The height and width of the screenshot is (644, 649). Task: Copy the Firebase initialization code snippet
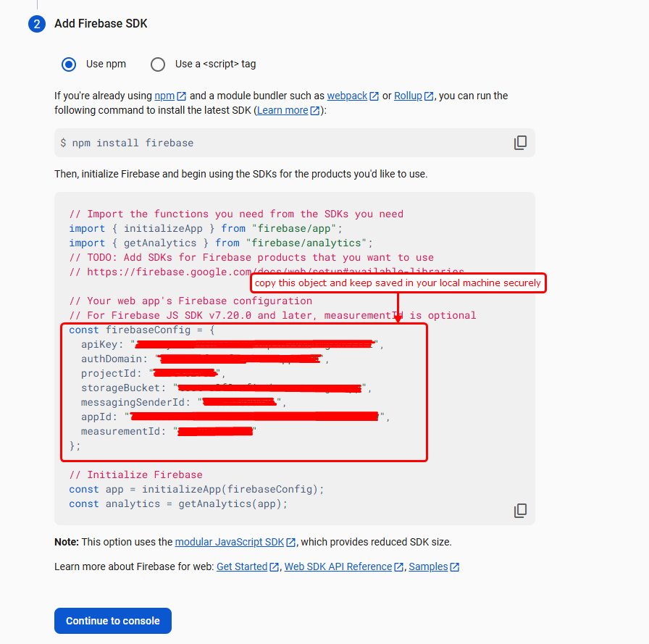pos(520,511)
